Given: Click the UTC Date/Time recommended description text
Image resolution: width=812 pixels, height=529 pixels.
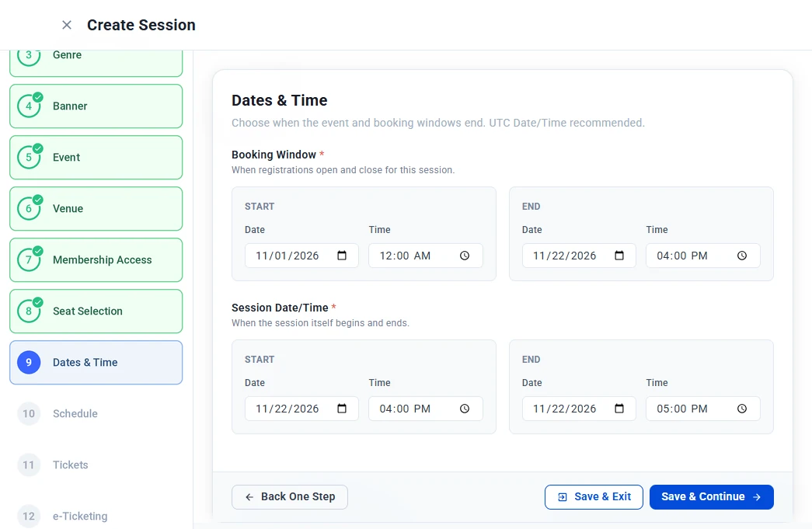Looking at the screenshot, I should click(x=438, y=124).
